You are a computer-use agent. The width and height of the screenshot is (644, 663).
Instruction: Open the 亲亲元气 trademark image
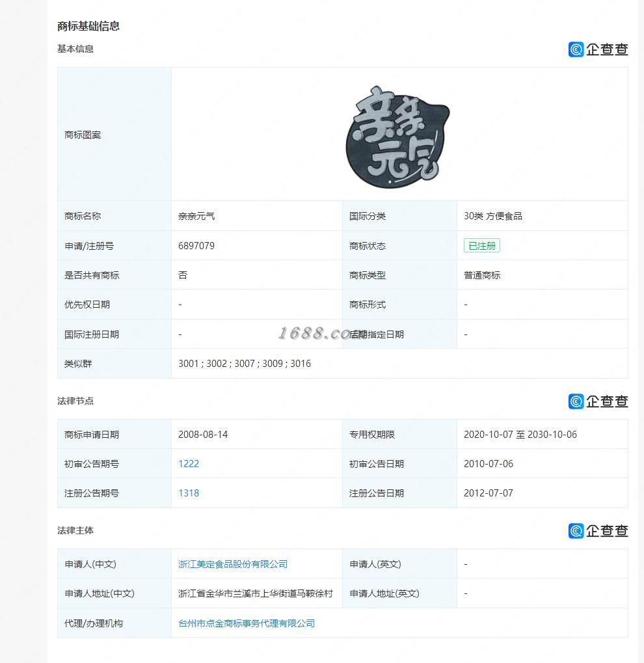coord(397,137)
